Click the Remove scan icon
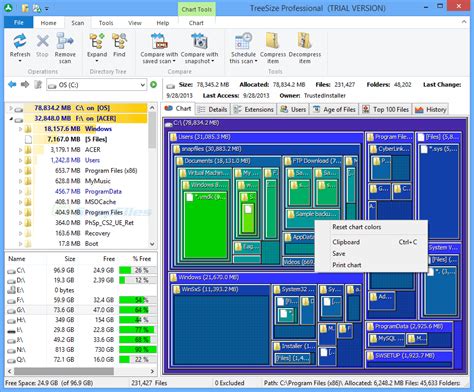This screenshot has width=474, height=392. tap(65, 41)
